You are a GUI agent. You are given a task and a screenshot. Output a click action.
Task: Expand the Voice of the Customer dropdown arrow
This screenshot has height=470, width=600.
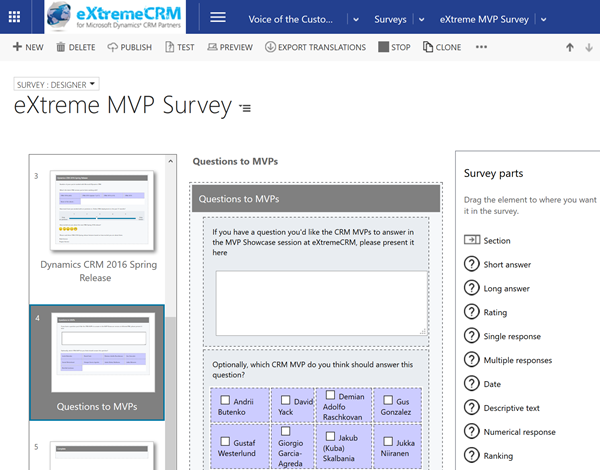coord(356,20)
